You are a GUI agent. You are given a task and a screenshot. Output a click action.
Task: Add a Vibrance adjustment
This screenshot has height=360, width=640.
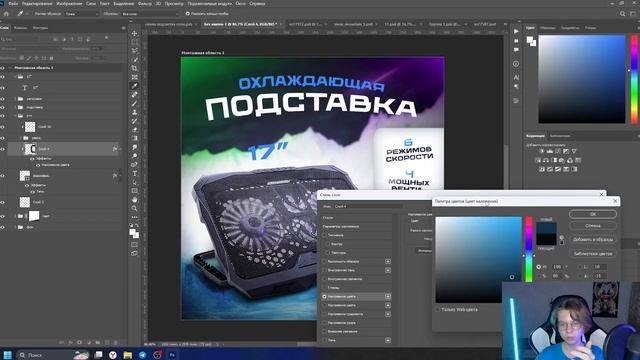click(574, 151)
